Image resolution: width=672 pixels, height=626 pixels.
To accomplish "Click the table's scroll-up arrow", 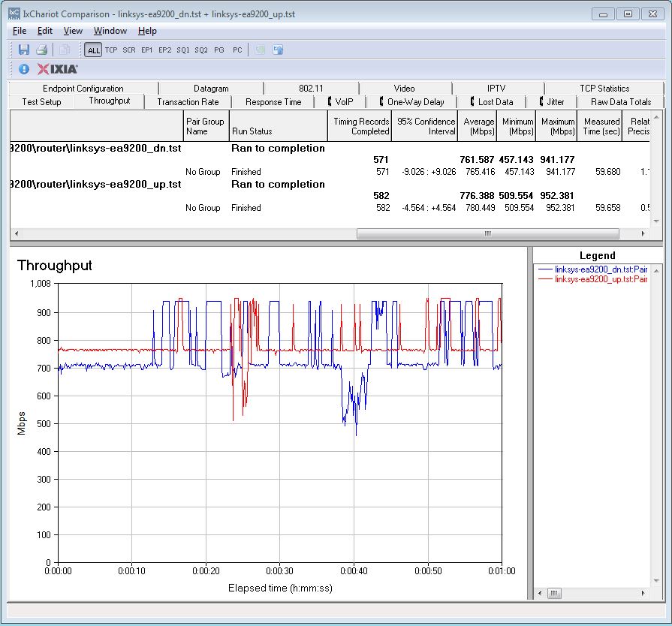I will 656,116.
